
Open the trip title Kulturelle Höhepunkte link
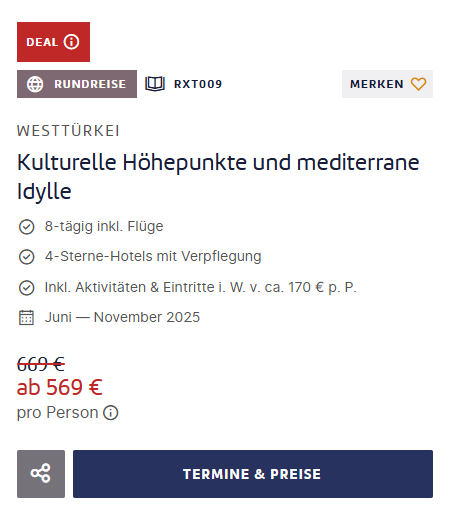pyautogui.click(x=218, y=177)
